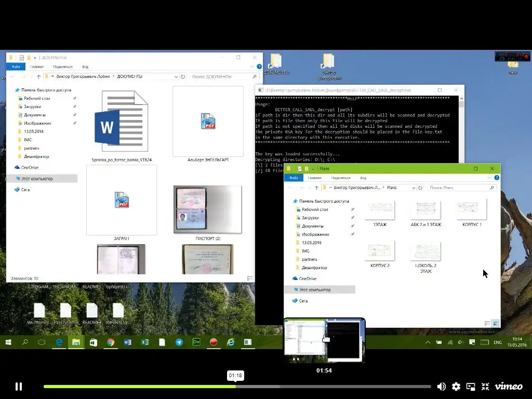Open Internet Explorer on taskbar
The height and width of the screenshot is (399, 532).
(x=231, y=342)
